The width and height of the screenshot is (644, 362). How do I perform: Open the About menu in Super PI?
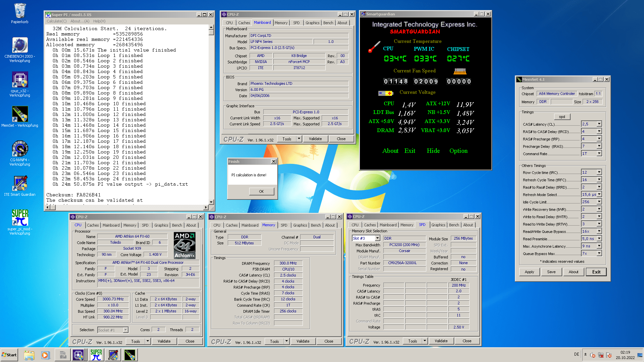80,21
